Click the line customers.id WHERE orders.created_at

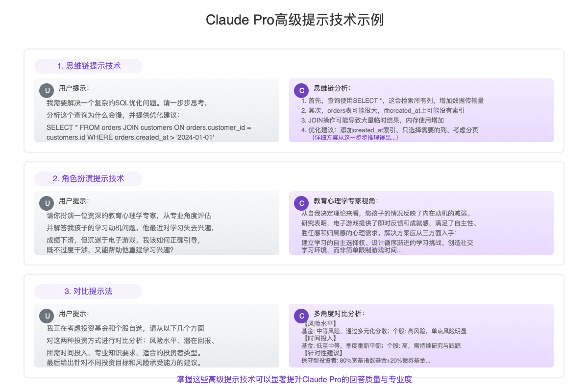(x=130, y=137)
